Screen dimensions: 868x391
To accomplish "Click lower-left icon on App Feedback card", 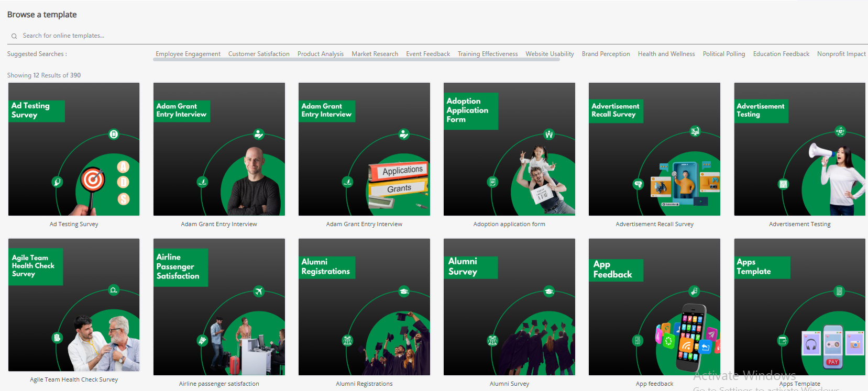I will pyautogui.click(x=638, y=341).
